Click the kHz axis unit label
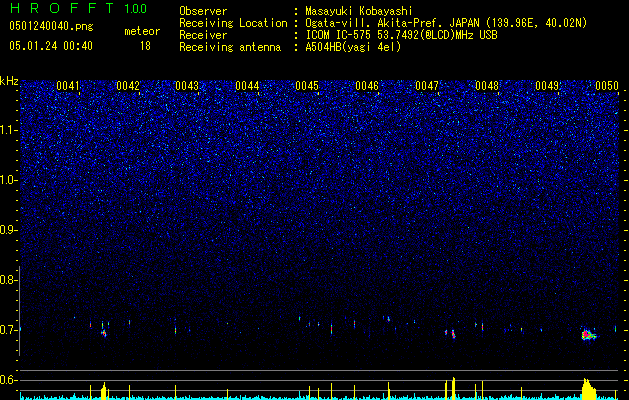629x400 pixels. (x=9, y=81)
